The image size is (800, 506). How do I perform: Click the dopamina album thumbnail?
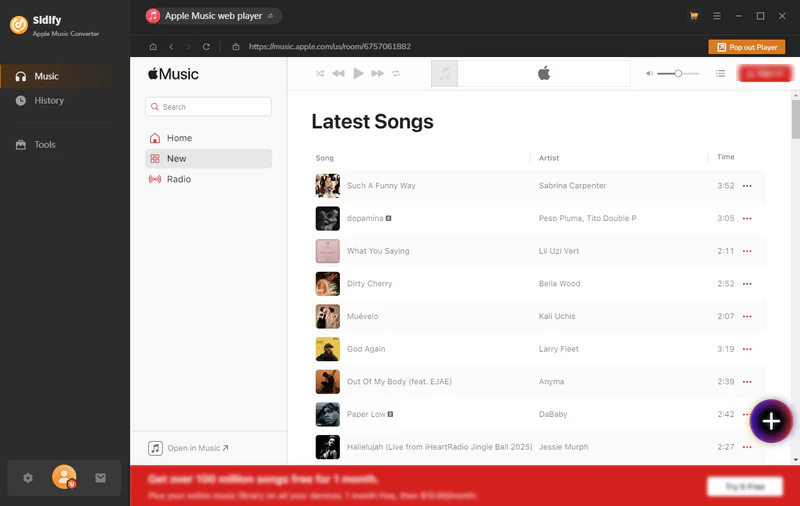click(328, 218)
